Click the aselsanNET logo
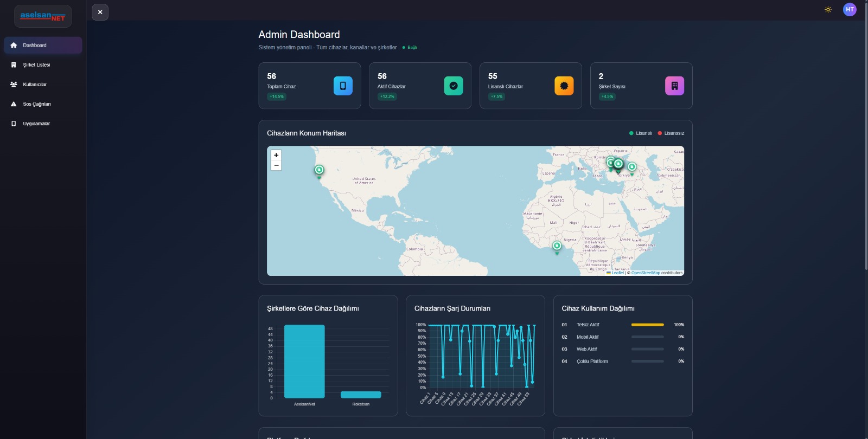The height and width of the screenshot is (439, 868). pyautogui.click(x=43, y=16)
